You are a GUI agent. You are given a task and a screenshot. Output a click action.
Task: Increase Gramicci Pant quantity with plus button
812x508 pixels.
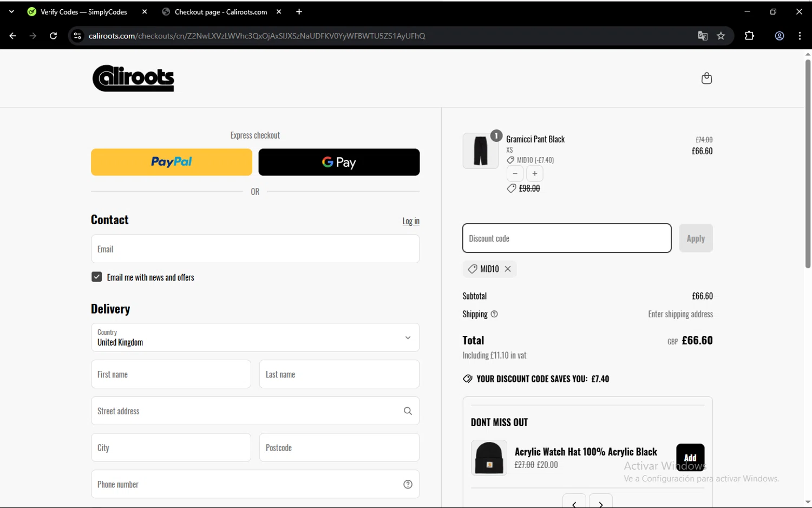[535, 174]
